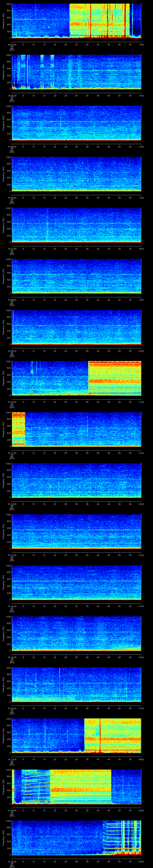Image resolution: width=153 pixels, height=868 pixels.
Task: Click the 12:00 end time label
Action: pos(141,453)
